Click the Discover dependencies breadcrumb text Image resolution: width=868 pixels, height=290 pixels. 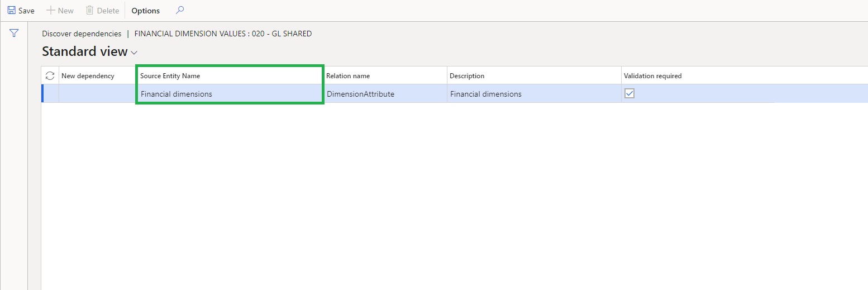82,34
